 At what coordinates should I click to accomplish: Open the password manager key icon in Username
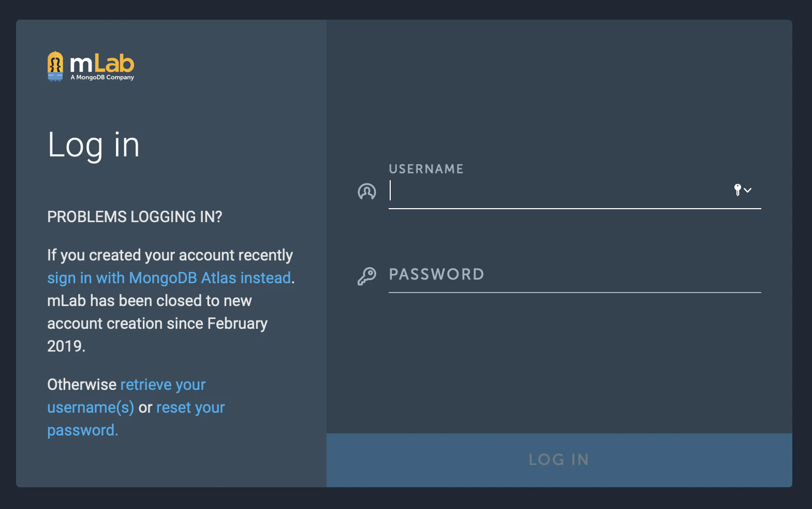point(737,190)
